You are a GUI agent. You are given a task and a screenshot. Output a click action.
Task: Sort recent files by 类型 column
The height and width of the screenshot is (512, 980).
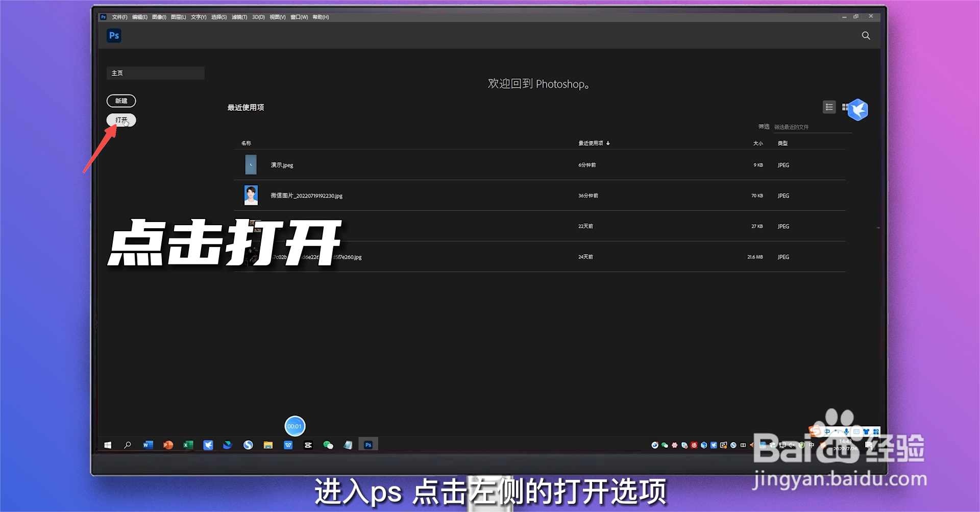coord(782,143)
